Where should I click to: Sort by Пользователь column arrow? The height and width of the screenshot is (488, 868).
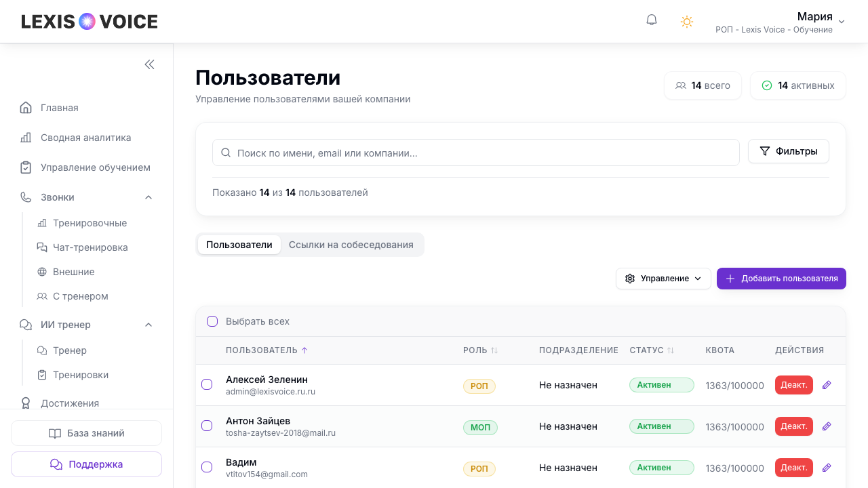coord(304,350)
